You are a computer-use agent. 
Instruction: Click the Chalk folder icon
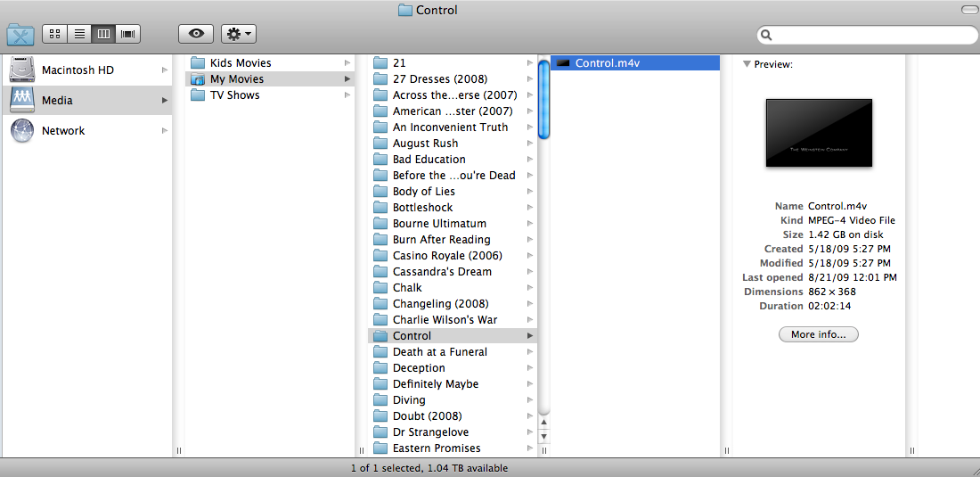[x=380, y=288]
